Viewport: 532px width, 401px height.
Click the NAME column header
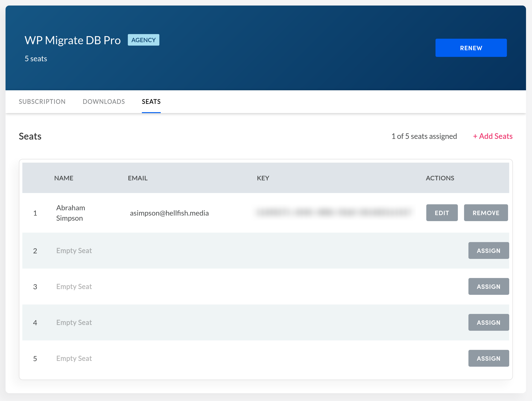[x=64, y=178]
